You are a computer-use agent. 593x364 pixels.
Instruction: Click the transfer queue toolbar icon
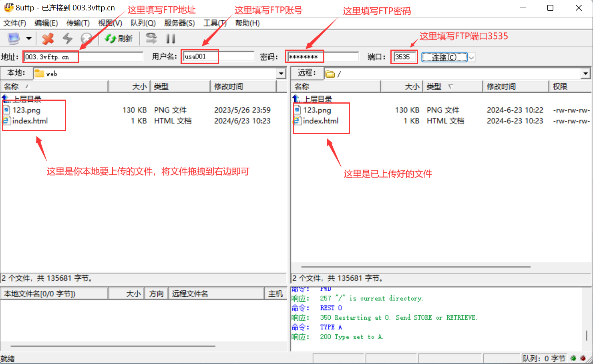(151, 38)
